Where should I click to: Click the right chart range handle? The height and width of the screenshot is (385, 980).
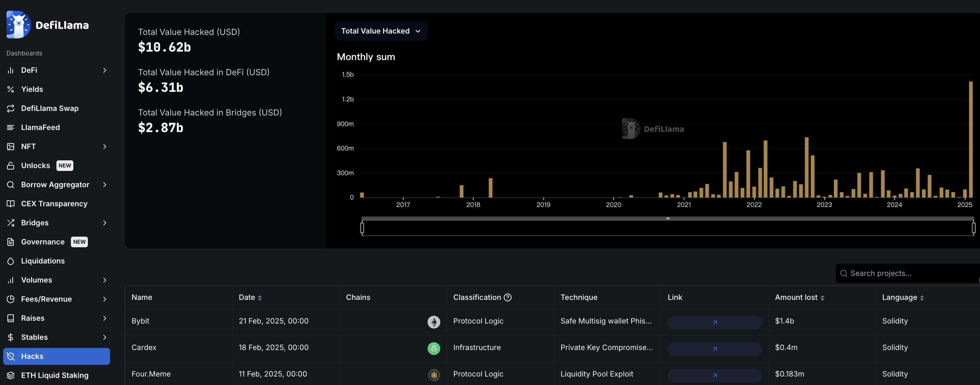[x=973, y=228]
